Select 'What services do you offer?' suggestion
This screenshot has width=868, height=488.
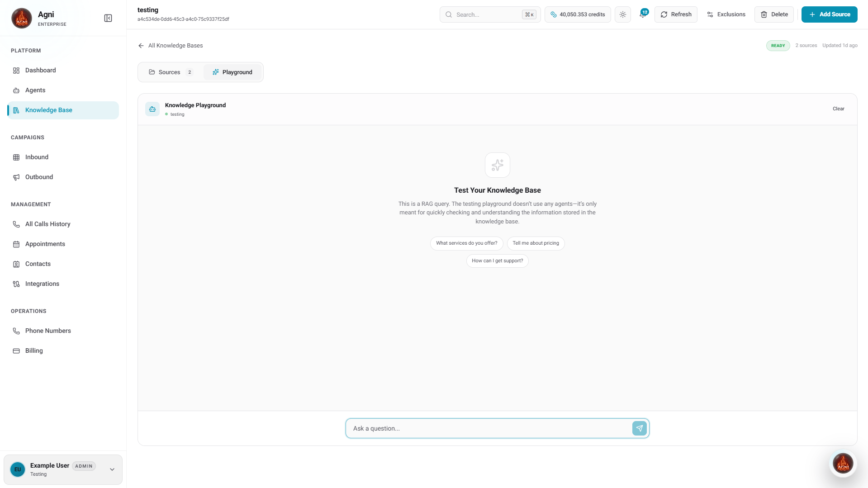coord(466,243)
